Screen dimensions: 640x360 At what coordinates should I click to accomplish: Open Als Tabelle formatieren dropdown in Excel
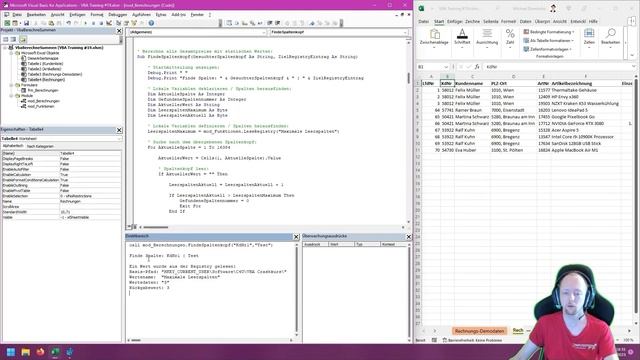pos(549,40)
